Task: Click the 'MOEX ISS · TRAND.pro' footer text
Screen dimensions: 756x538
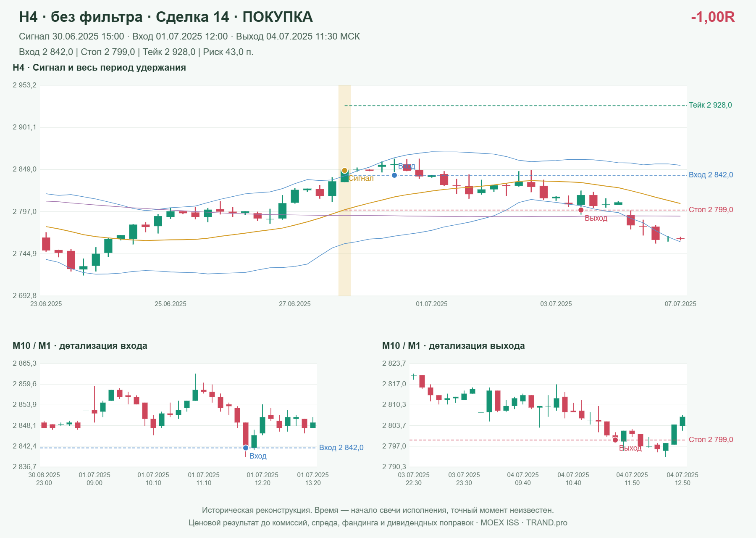Action: coord(524,523)
